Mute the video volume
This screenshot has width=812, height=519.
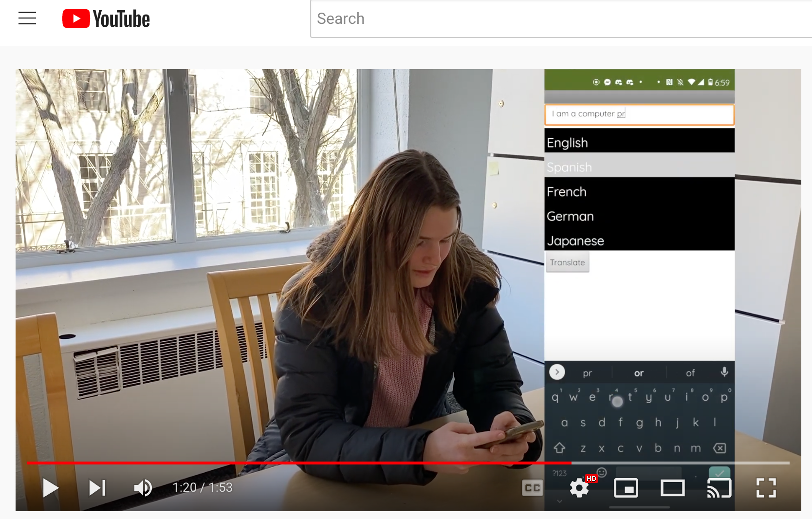(x=143, y=487)
